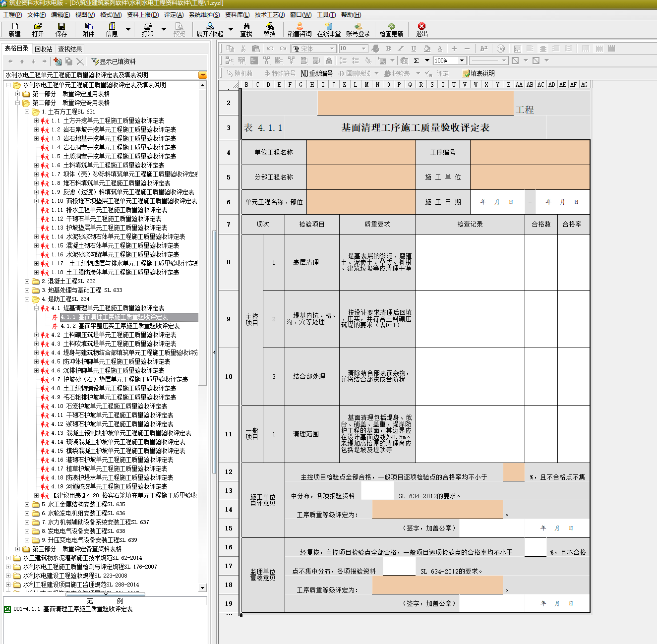
Task: Open the catalog selector combo box arrow
Action: pyautogui.click(x=203, y=75)
